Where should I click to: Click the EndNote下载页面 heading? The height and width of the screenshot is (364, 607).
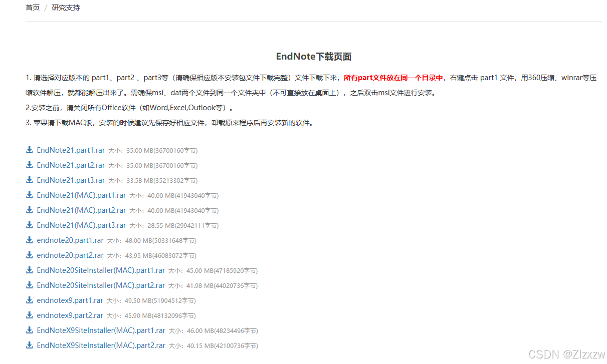[x=314, y=56]
